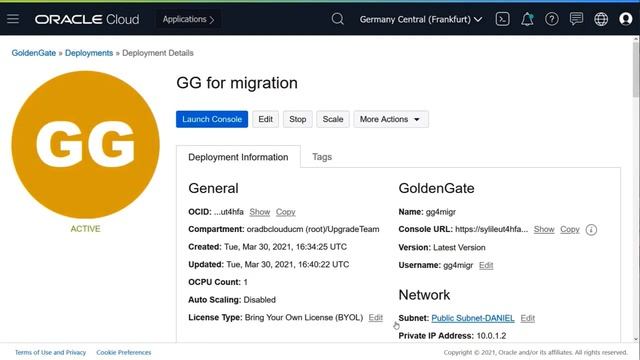Open the hamburger navigation menu
The height and width of the screenshot is (360, 640).
pyautogui.click(x=13, y=19)
